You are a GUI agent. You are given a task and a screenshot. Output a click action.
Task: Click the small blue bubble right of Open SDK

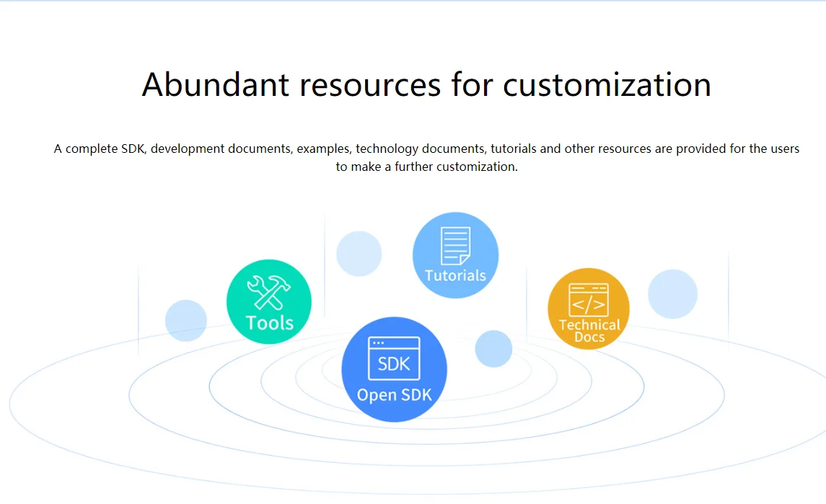click(x=493, y=349)
